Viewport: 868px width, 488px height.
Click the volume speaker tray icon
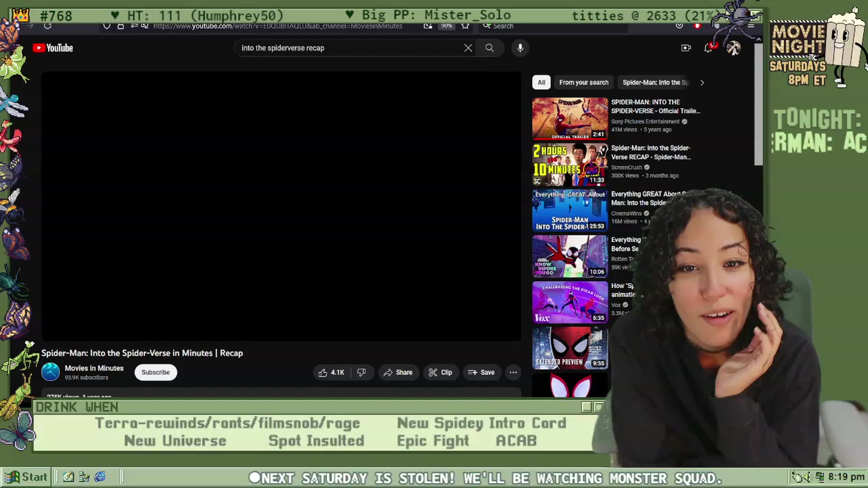tap(809, 477)
